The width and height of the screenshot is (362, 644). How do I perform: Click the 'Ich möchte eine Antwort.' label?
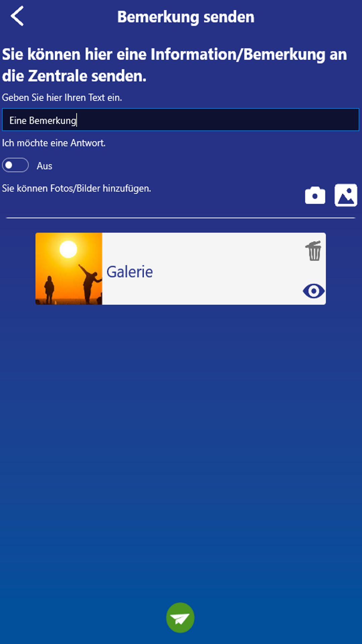point(54,143)
